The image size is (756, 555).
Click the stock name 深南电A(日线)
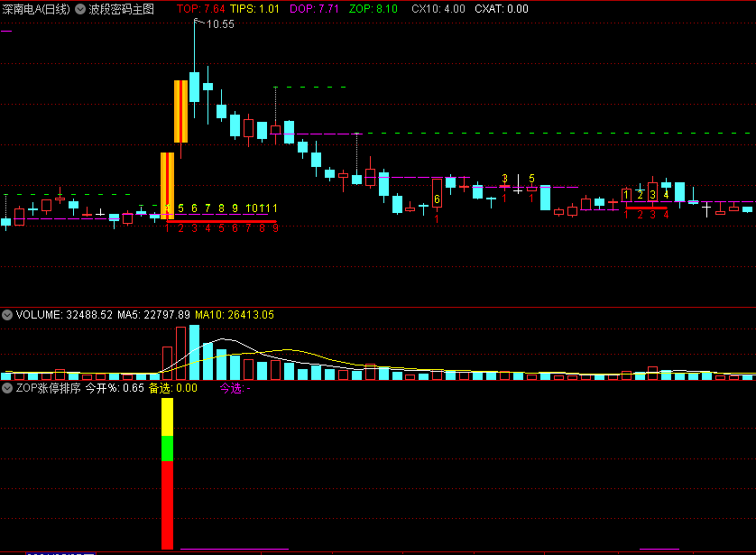tap(36, 9)
